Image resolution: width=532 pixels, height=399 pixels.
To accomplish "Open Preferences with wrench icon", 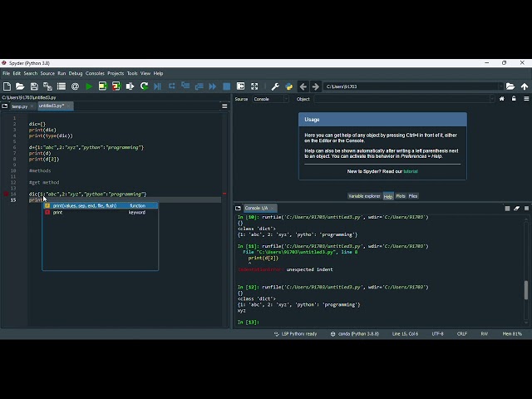I will coord(275,86).
